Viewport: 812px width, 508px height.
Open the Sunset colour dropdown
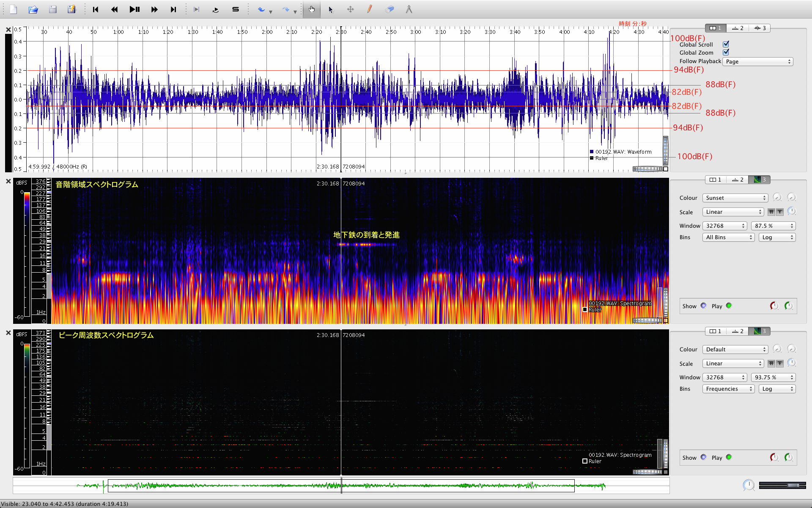click(735, 198)
